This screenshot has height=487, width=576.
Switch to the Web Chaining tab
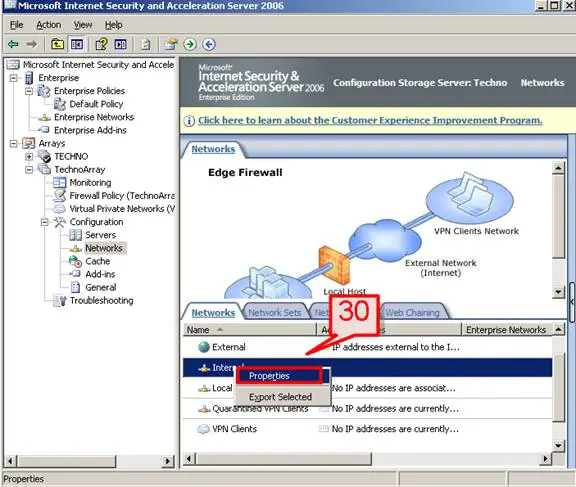tap(412, 313)
